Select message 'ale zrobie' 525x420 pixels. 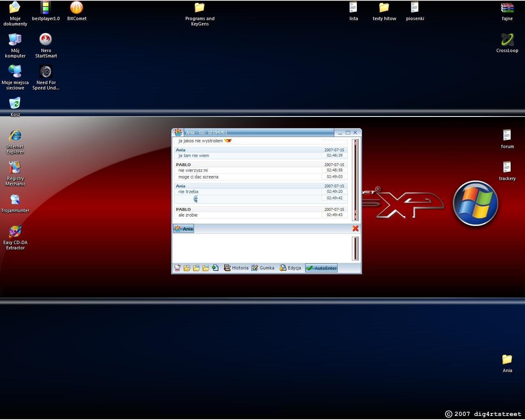pos(188,215)
